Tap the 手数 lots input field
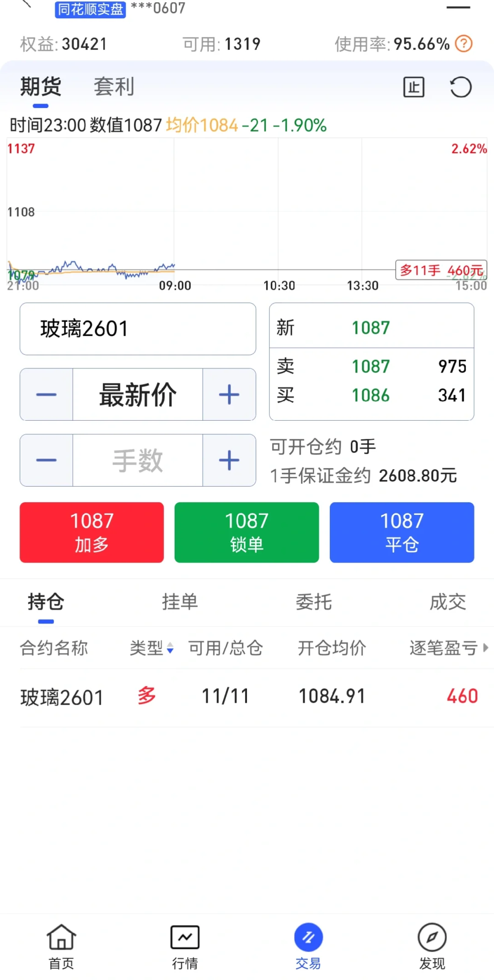This screenshot has height=980, width=494. point(138,460)
